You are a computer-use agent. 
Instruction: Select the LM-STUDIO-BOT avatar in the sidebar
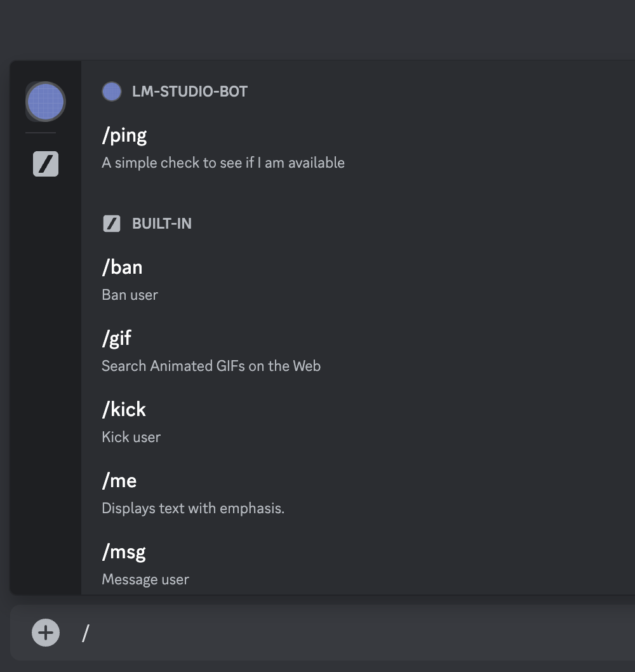click(45, 101)
